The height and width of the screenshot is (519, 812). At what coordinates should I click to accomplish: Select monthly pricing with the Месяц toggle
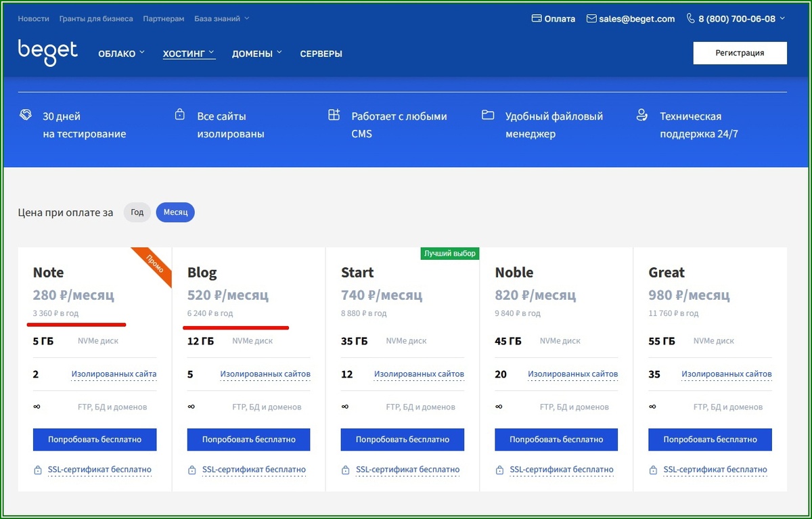point(175,212)
